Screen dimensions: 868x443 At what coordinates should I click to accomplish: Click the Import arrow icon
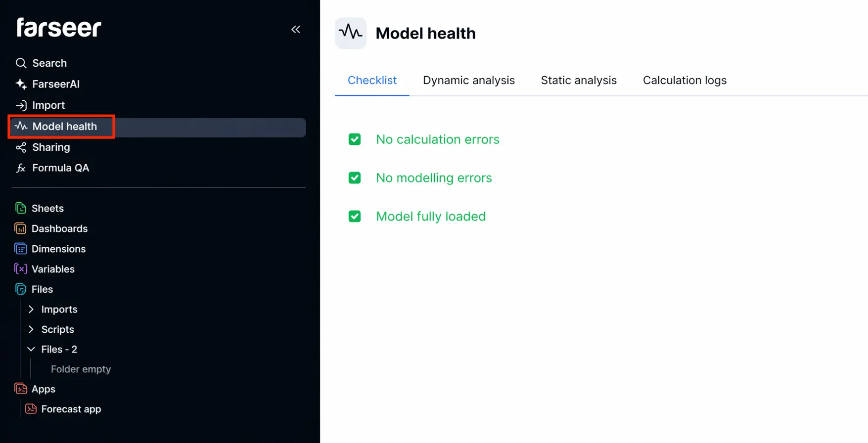21,105
